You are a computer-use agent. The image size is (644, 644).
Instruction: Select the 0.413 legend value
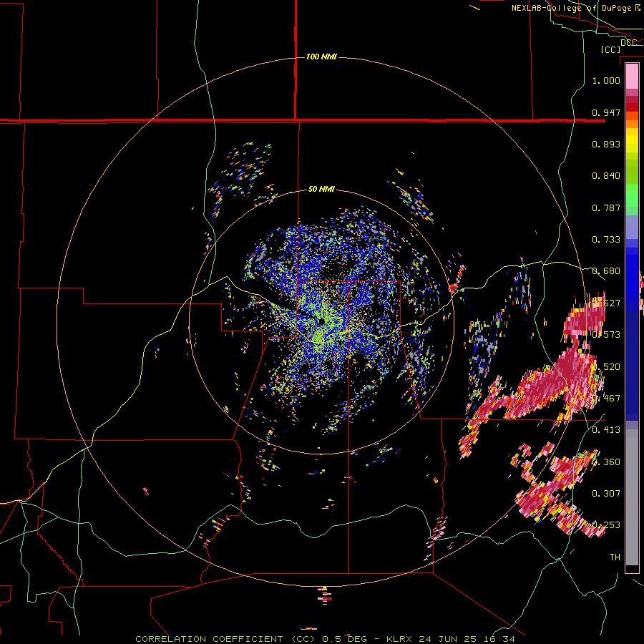[x=606, y=430]
